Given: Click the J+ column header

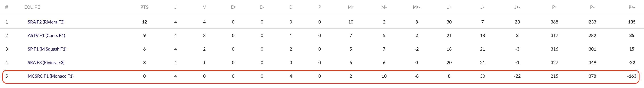Looking at the screenshot, I should coord(449,7).
